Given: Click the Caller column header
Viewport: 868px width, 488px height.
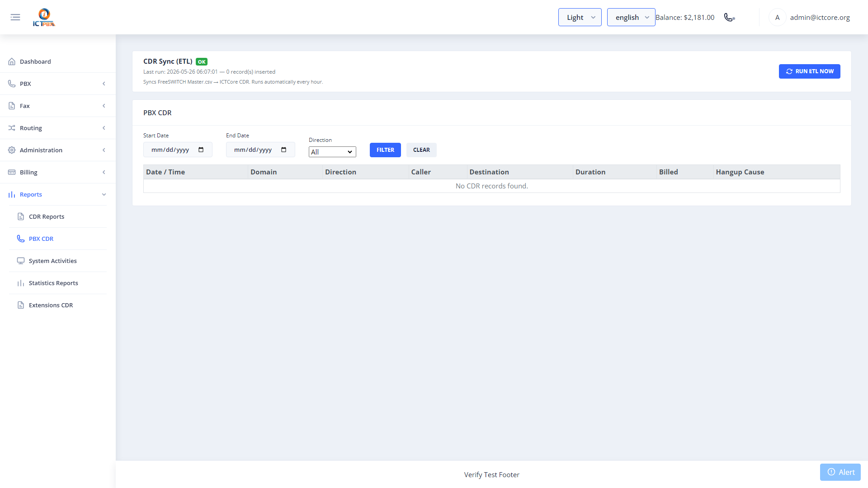Looking at the screenshot, I should (438, 172).
